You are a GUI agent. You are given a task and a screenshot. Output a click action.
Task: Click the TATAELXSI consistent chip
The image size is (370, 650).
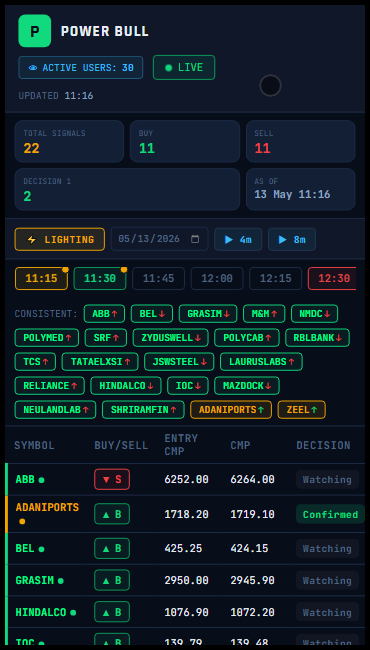click(100, 362)
